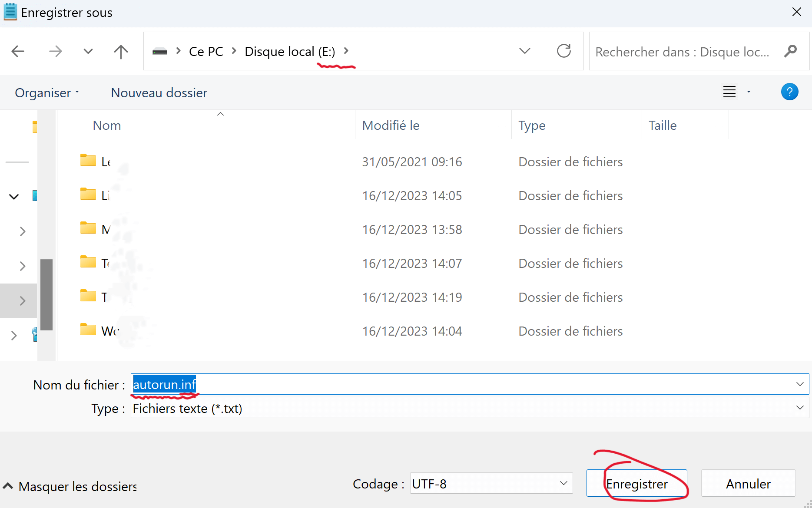The width and height of the screenshot is (812, 508).
Task: Click Ce PC in the breadcrumb path
Action: click(x=206, y=52)
